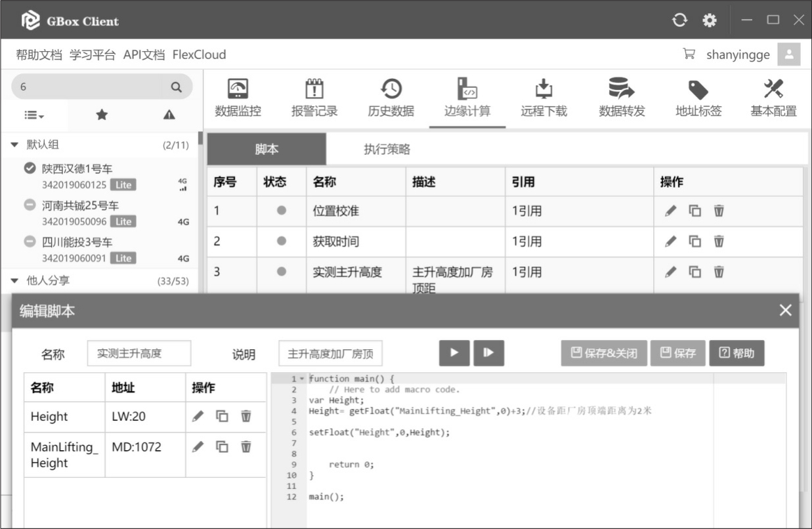The height and width of the screenshot is (529, 812).
Task: Collapse the 他人分享 shared group
Action: tap(15, 281)
